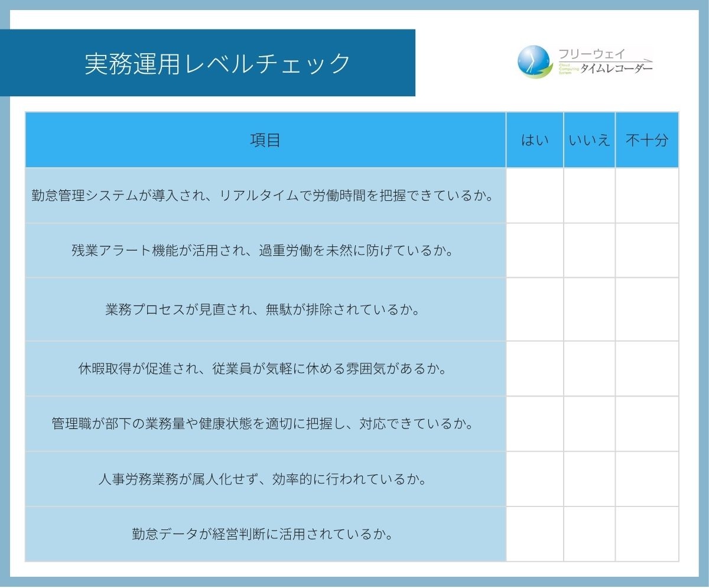The width and height of the screenshot is (709, 588).
Task: Check 不十分 for 勤怠データ row
Action: pyautogui.click(x=647, y=534)
